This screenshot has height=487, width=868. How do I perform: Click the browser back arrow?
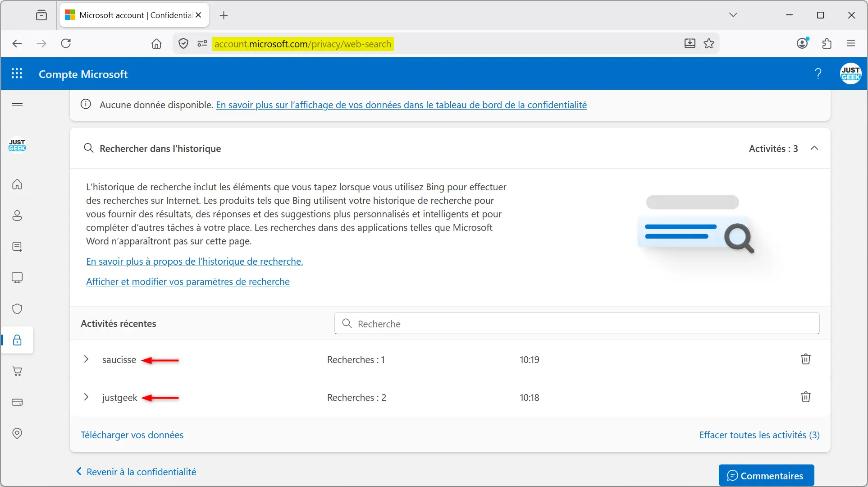pyautogui.click(x=17, y=44)
